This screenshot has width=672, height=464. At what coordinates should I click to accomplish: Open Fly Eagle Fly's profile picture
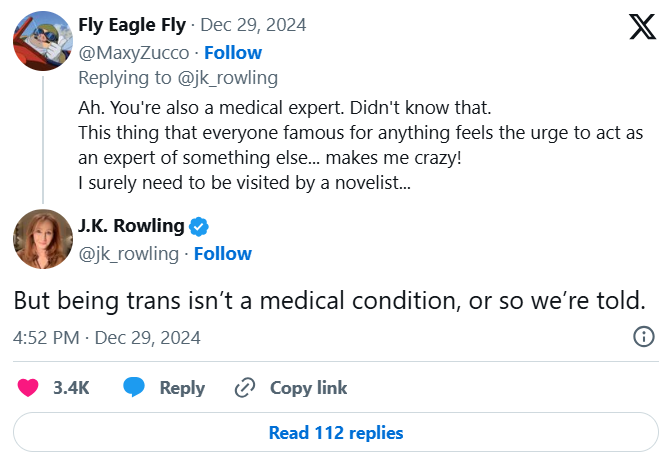point(42,38)
